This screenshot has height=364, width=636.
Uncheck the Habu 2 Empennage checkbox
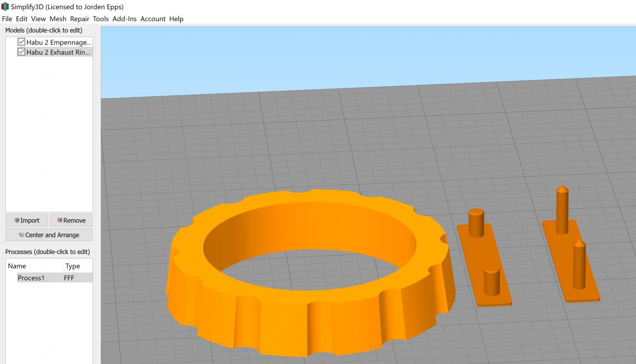click(21, 42)
